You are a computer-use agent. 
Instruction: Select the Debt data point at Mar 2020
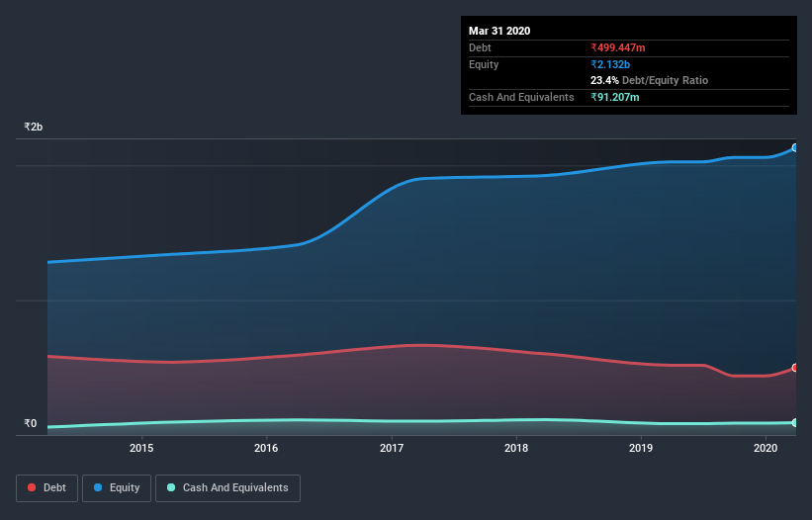(795, 368)
